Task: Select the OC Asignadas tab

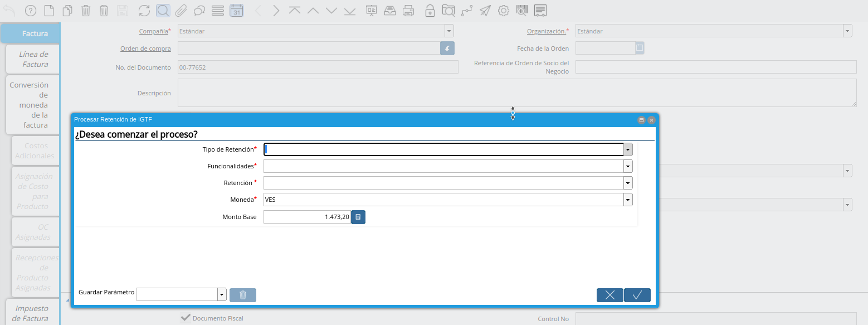Action: [36, 232]
